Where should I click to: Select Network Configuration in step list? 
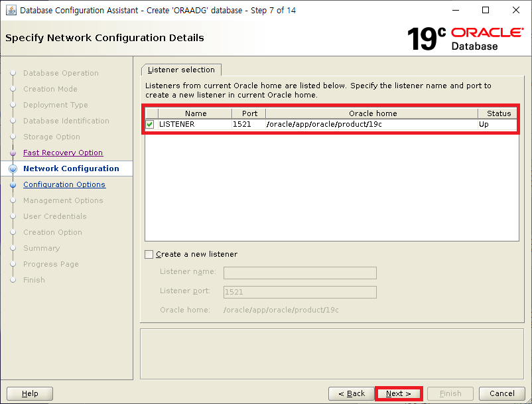tap(71, 168)
